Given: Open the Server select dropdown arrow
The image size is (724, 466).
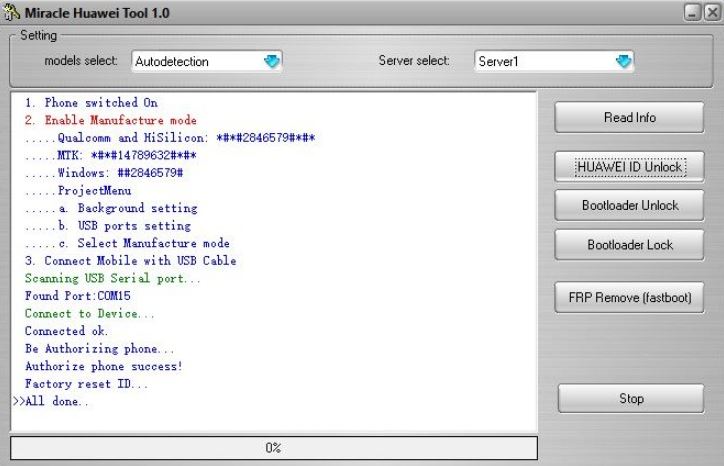Looking at the screenshot, I should point(624,61).
